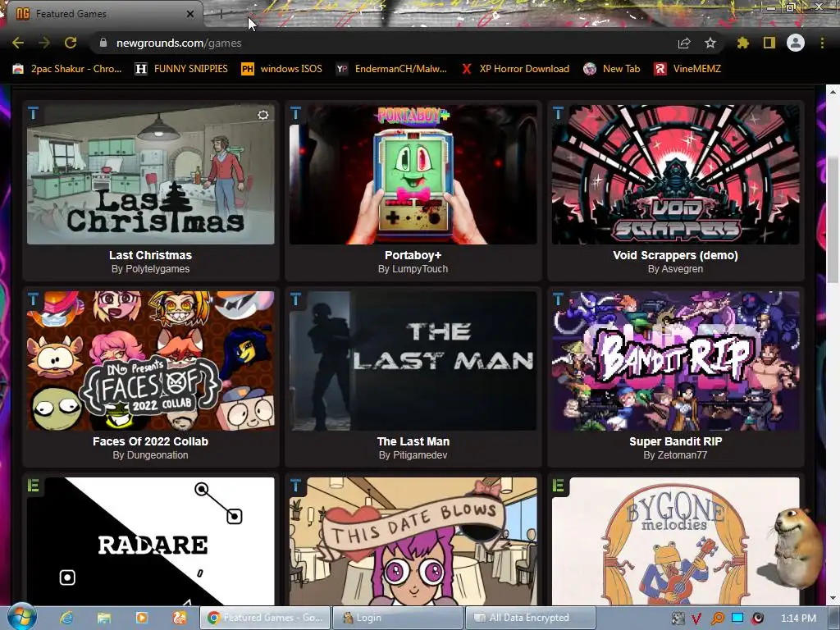
Task: Click the By LumpyTouch author text
Action: [413, 269]
